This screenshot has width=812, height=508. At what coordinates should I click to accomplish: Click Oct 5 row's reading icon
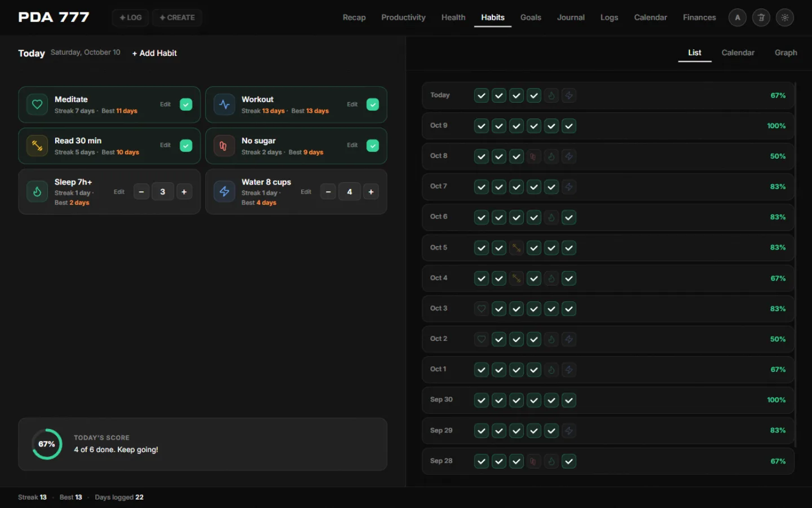pos(517,248)
